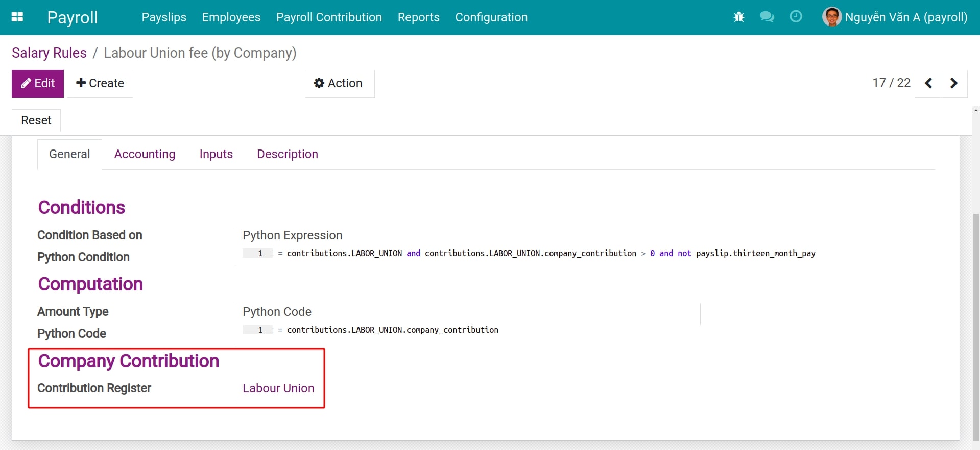Switch to the Accounting tab
This screenshot has height=450, width=980.
145,154
